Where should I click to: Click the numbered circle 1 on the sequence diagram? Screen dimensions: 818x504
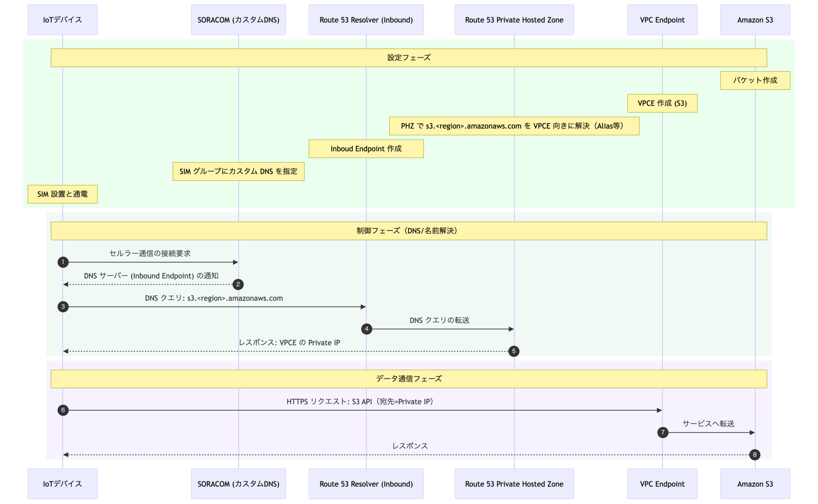pos(63,262)
